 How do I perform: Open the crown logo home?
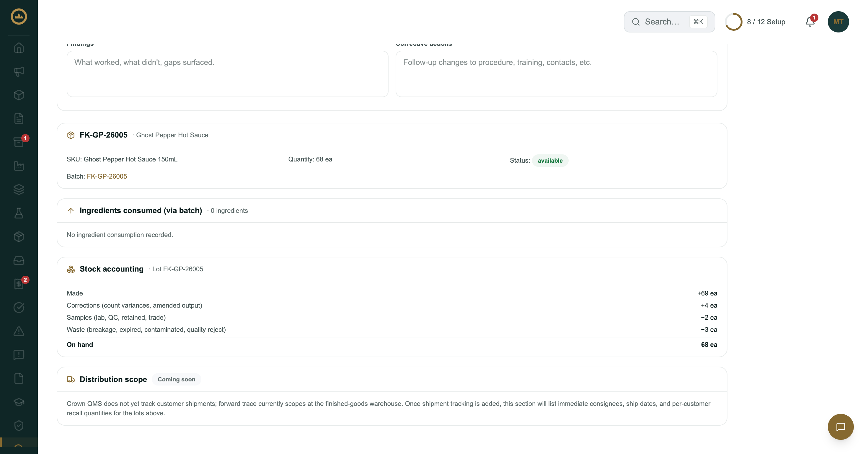(x=19, y=17)
